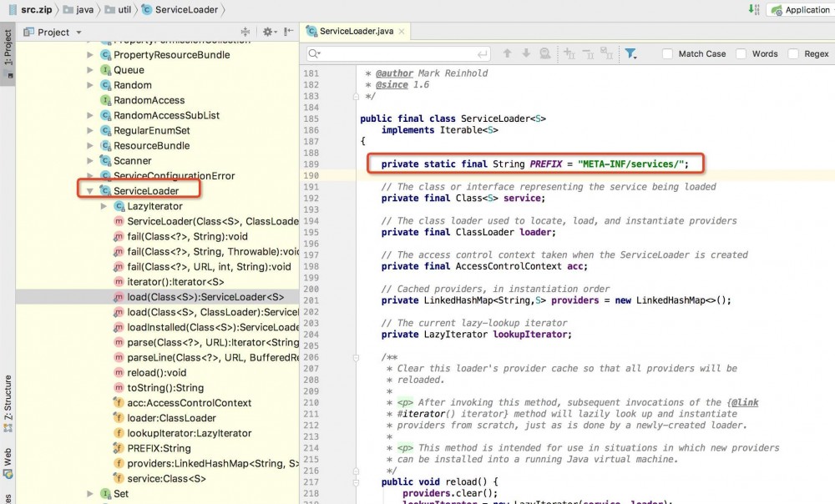The height and width of the screenshot is (504, 835).
Task: Collapse the ServiceLoader tree node
Action: click(90, 191)
